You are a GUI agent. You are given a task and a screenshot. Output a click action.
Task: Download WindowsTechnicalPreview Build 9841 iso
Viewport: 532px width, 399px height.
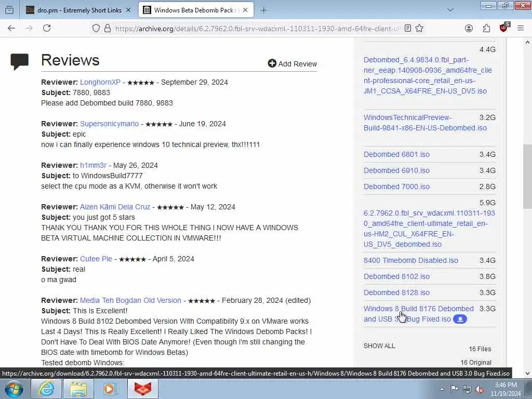point(425,123)
